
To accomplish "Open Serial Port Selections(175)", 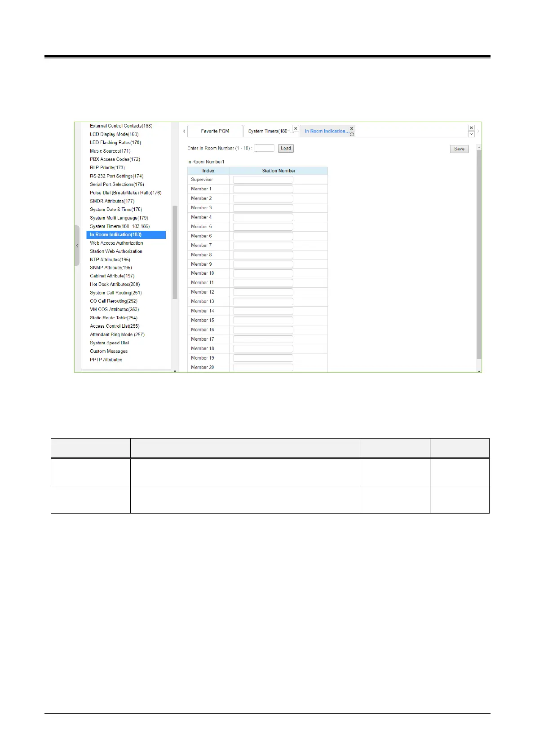I will (x=117, y=185).
